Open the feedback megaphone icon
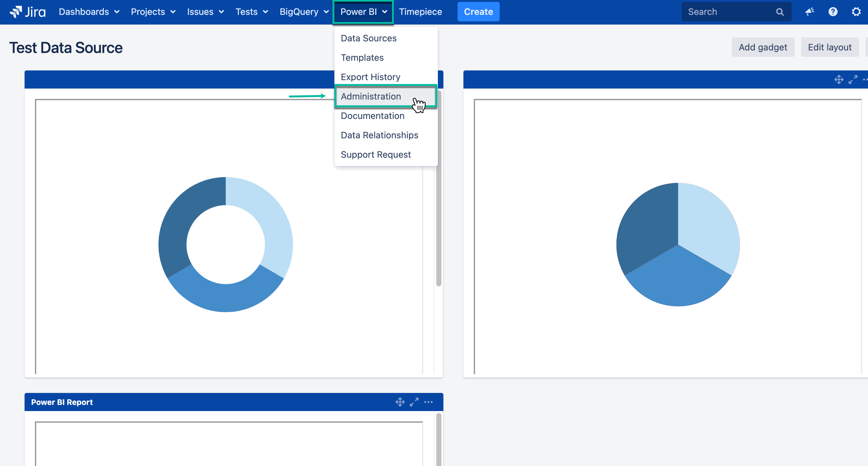The height and width of the screenshot is (466, 868). 809,12
